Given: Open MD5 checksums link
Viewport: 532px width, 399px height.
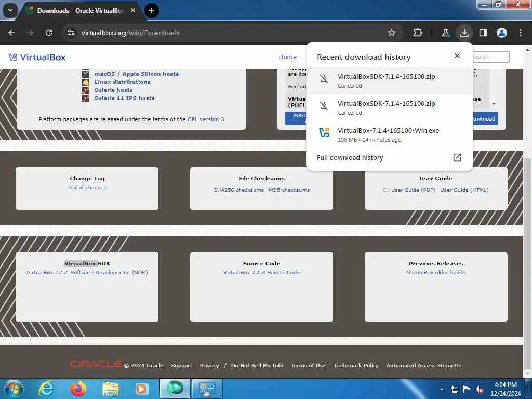Looking at the screenshot, I should tap(289, 190).
